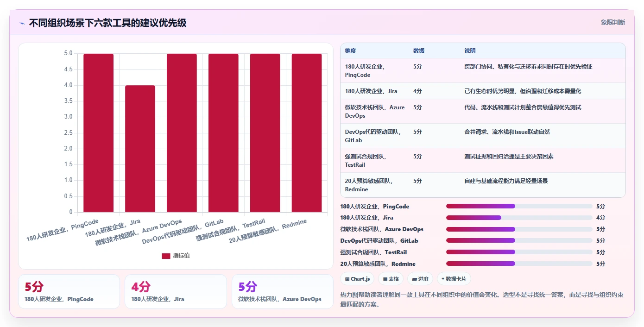Click the 强测试合规团队，TestRail table cell

tap(374, 160)
